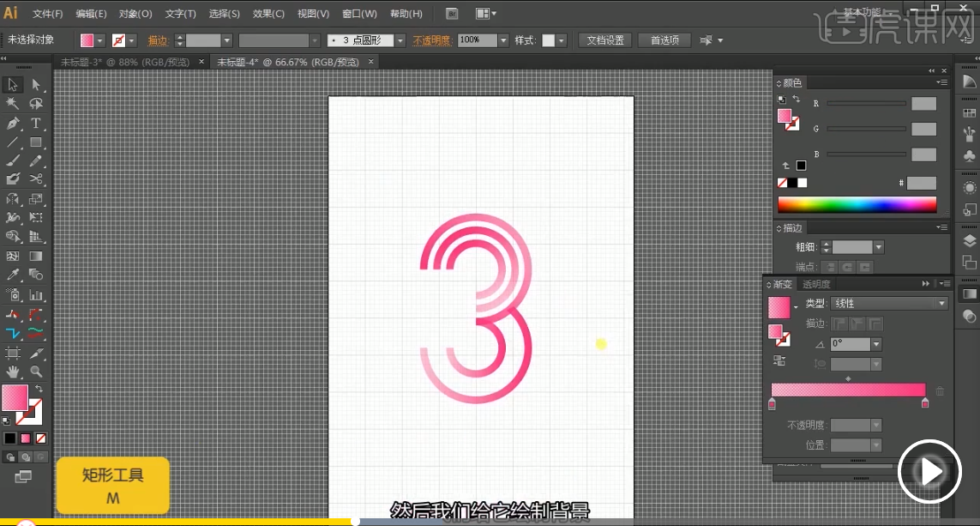Swap fill and stroke in toolbox
This screenshot has height=526, width=980.
[39, 390]
